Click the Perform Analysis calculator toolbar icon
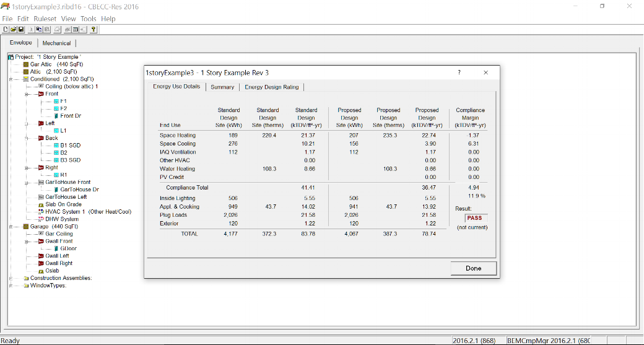The width and height of the screenshot is (644, 345). [x=76, y=29]
